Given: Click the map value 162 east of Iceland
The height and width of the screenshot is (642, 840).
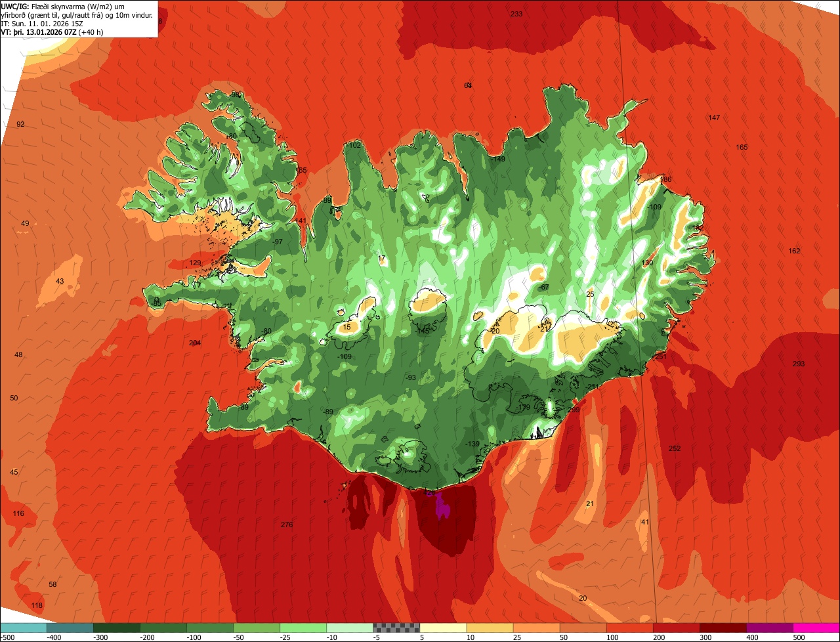Looking at the screenshot, I should pos(794,251).
